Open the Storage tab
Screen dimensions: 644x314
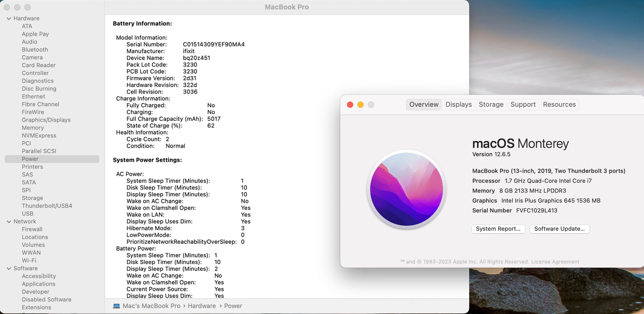(x=491, y=104)
